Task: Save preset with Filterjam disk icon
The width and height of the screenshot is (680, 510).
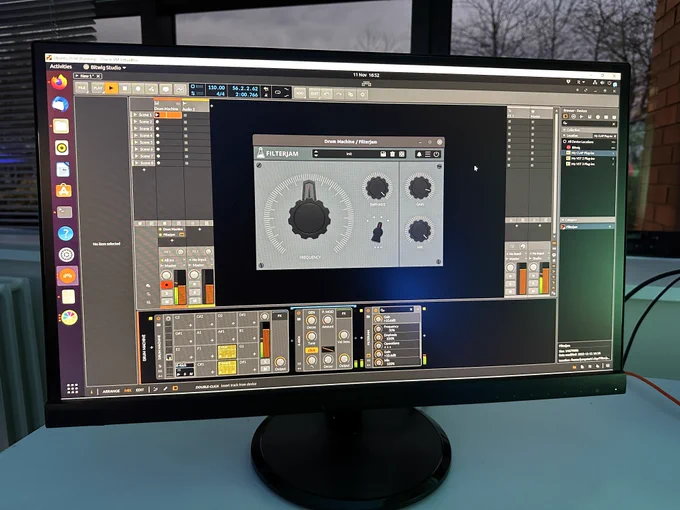Action: click(x=383, y=154)
